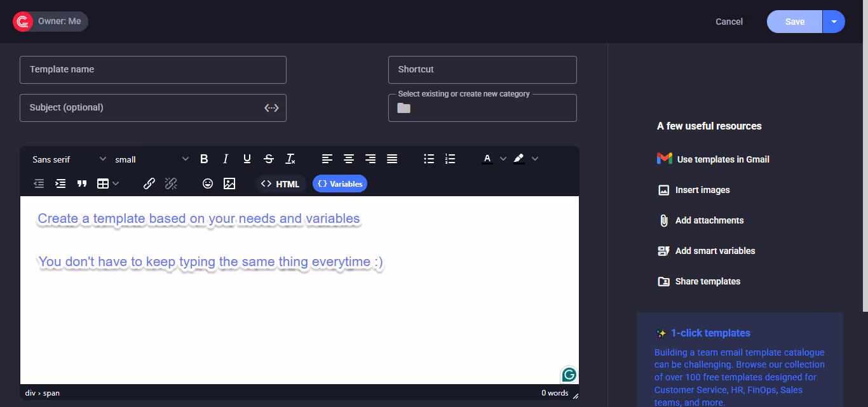The height and width of the screenshot is (407, 868).
Task: Open the insert link tool
Action: click(x=149, y=183)
